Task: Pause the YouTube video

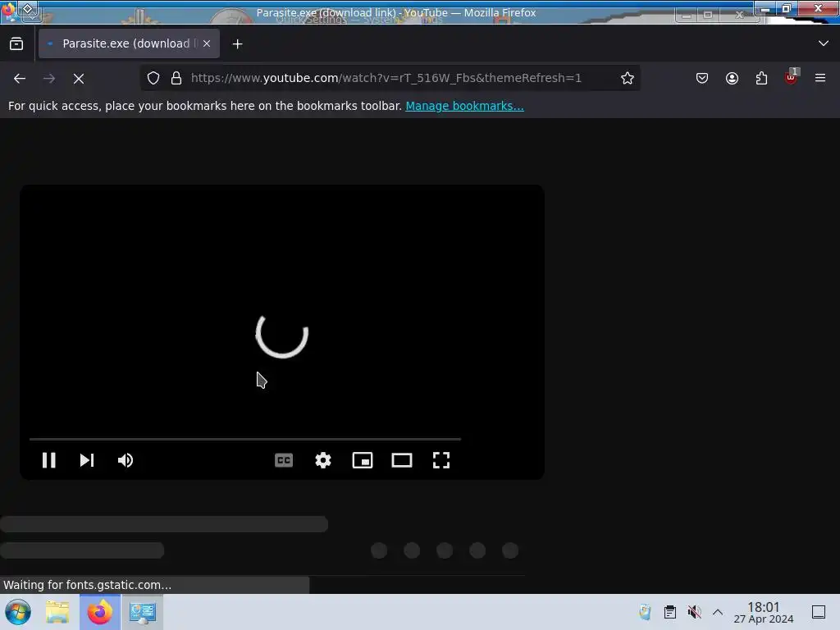Action: pos(48,460)
